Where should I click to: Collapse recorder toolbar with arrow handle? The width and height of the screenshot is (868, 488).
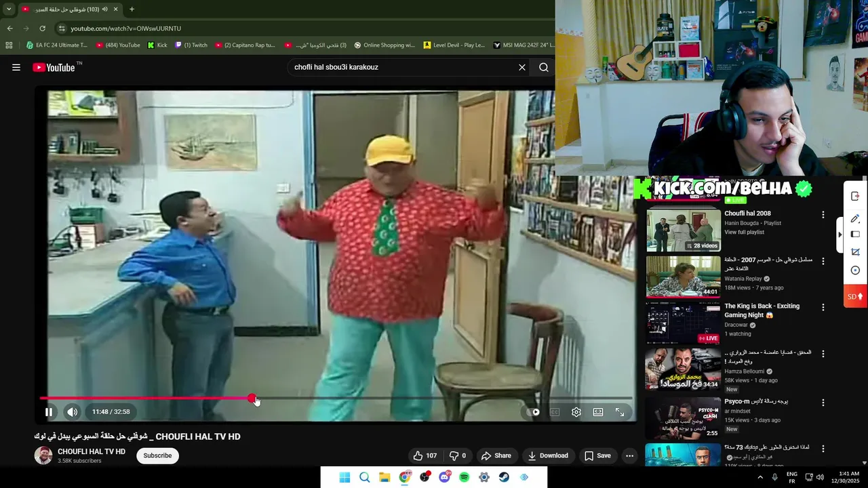[840, 235]
